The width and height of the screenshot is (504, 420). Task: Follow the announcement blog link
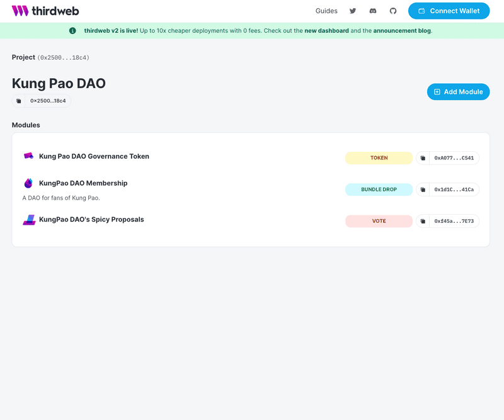point(402,30)
